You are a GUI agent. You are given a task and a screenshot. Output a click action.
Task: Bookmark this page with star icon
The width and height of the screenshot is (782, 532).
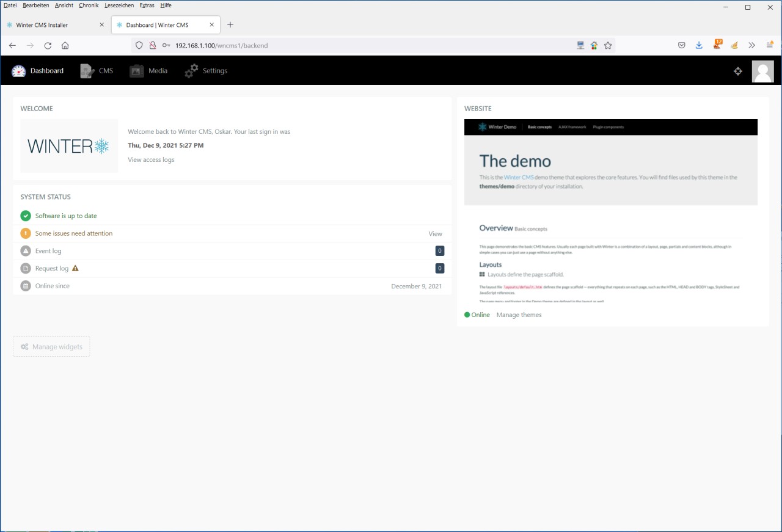[x=608, y=45]
